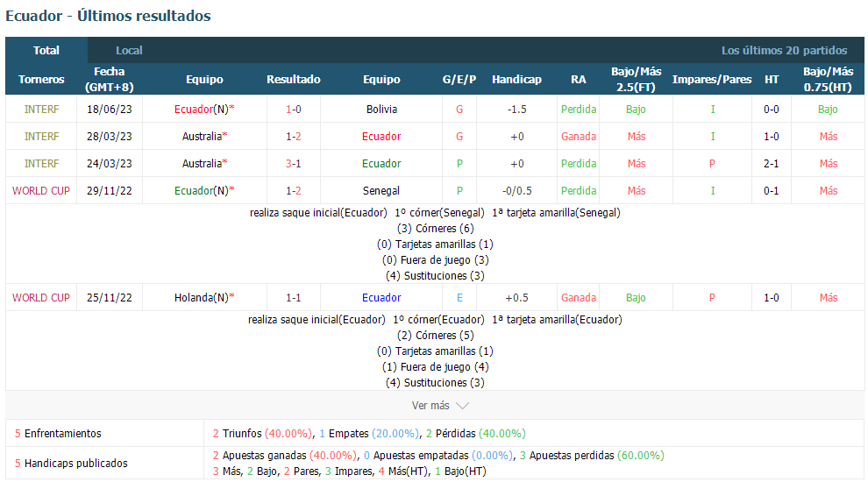Click Perdida in the Bolivia row
The image size is (868, 482).
(579, 109)
